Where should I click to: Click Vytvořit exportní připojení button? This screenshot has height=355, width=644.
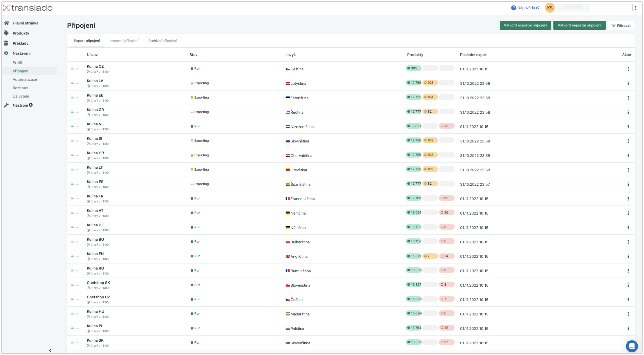click(x=525, y=25)
